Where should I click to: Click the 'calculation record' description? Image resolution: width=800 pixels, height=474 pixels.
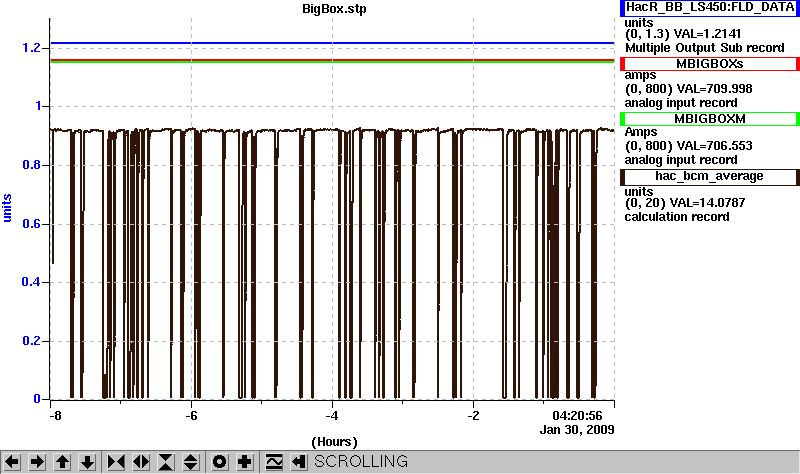click(x=677, y=217)
